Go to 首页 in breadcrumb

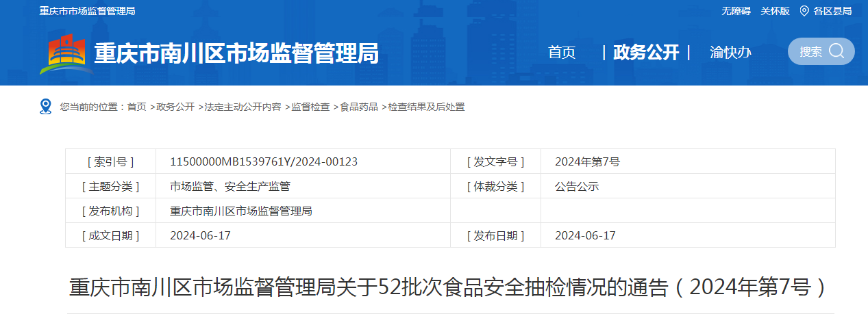coord(136,107)
